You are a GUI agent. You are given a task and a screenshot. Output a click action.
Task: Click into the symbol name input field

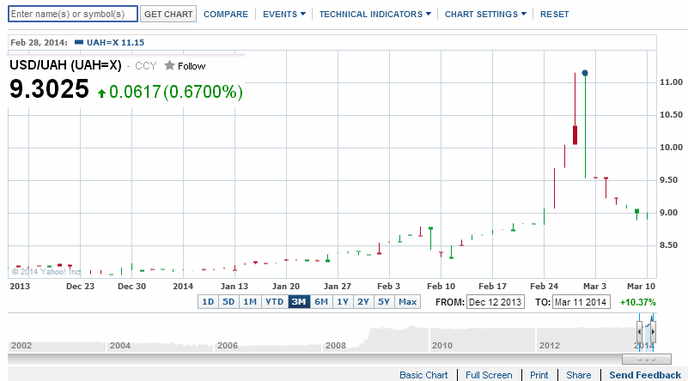pyautogui.click(x=73, y=14)
